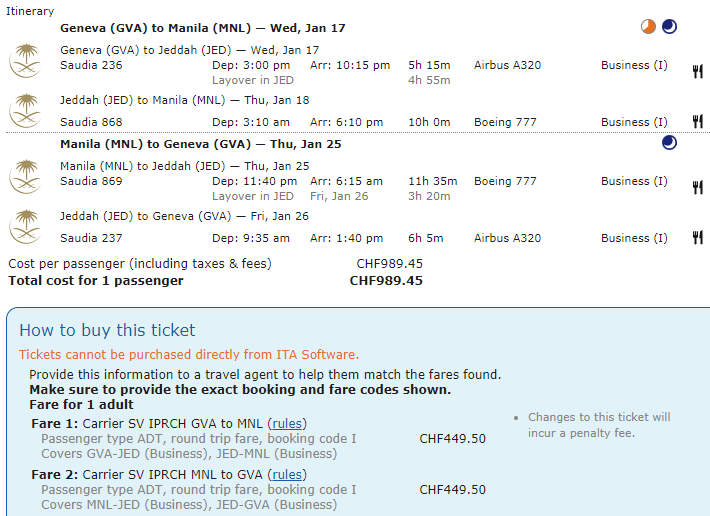The image size is (710, 516).
Task: Click overnight moon icon on return trip
Action: pyautogui.click(x=669, y=144)
